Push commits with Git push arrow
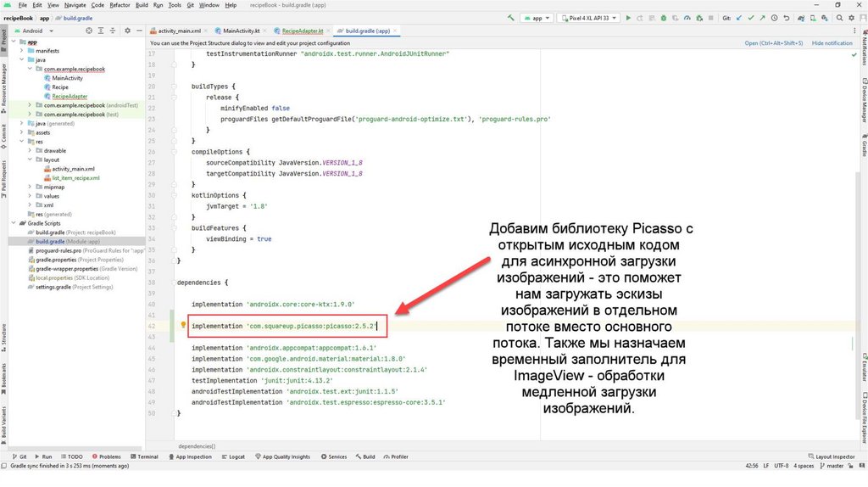The image size is (868, 487). 762,17
